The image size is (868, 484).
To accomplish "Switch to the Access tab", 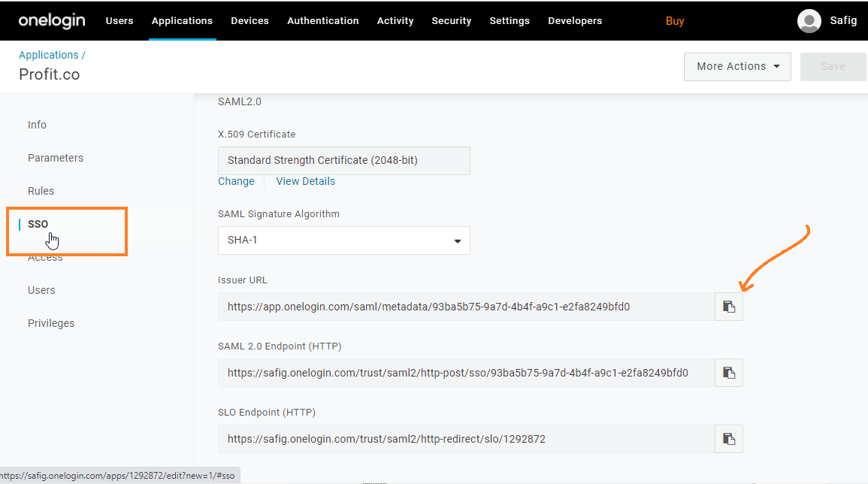I will [45, 258].
